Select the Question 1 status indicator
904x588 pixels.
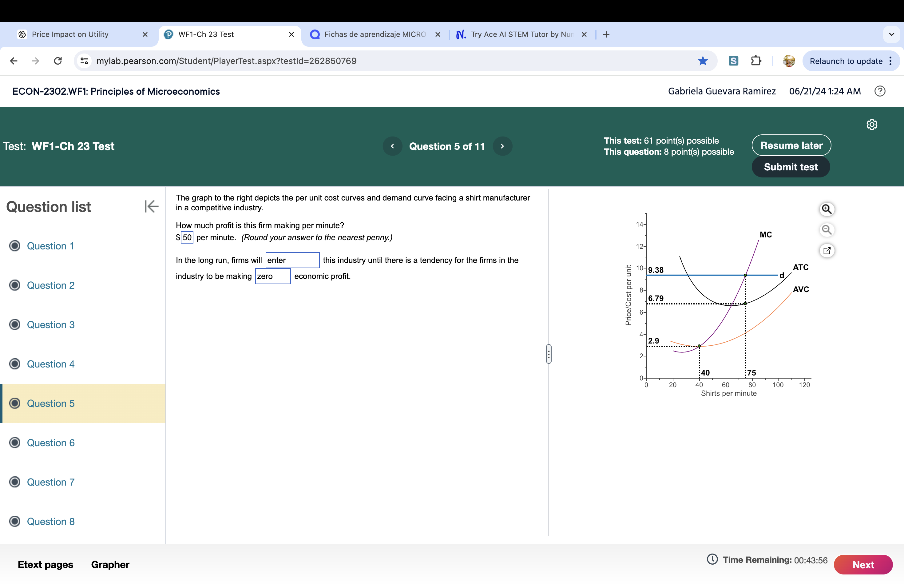15,246
